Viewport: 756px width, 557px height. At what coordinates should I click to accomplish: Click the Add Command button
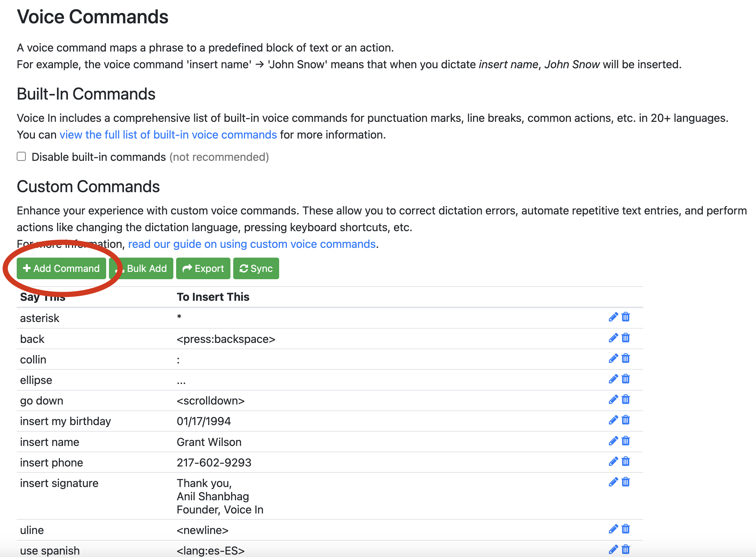pos(61,268)
